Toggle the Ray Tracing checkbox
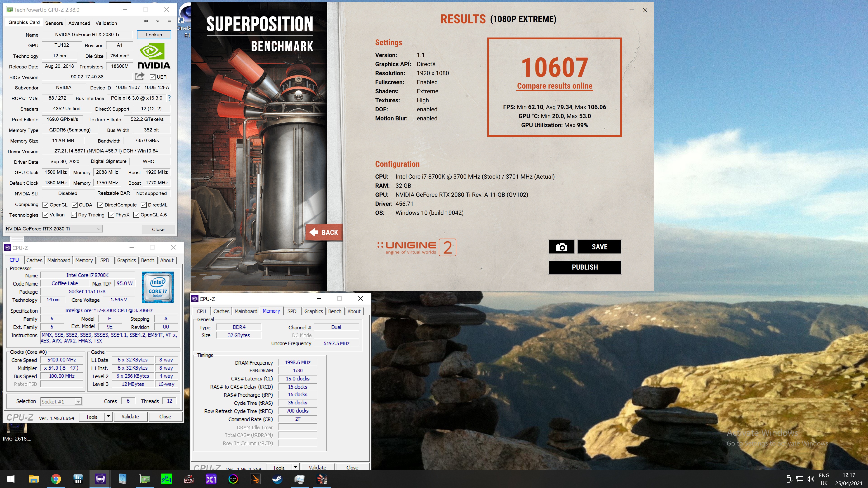The height and width of the screenshot is (488, 868). [74, 215]
